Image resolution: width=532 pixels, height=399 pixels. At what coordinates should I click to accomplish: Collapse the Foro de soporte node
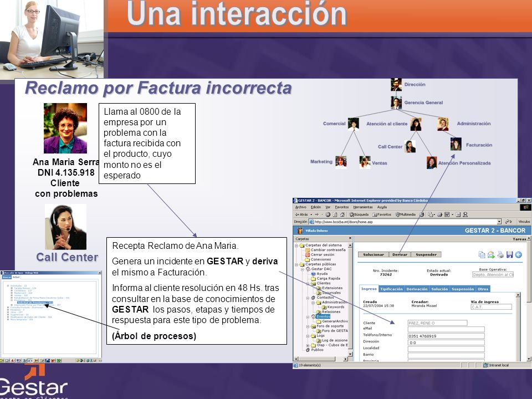coord(308,326)
